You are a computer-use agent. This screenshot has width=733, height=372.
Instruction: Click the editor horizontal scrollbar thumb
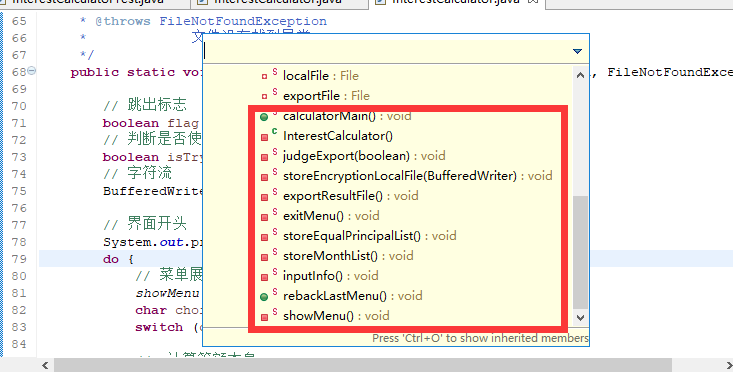(x=363, y=365)
